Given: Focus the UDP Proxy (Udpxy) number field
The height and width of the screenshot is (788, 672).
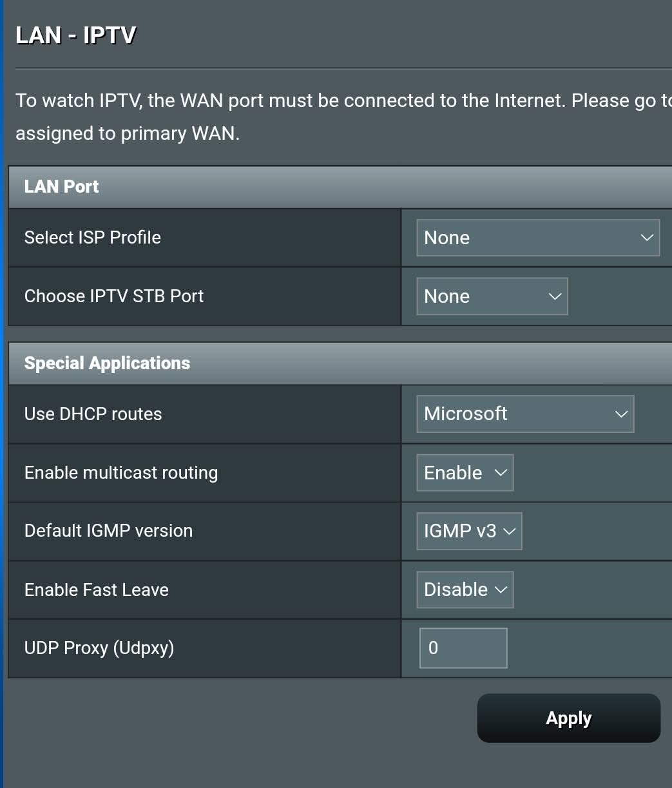Looking at the screenshot, I should pos(463,648).
